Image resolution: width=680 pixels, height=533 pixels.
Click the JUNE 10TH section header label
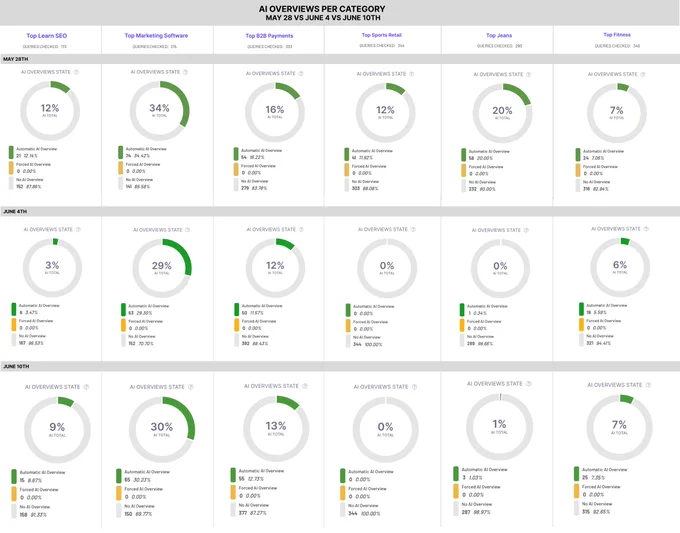[x=16, y=366]
